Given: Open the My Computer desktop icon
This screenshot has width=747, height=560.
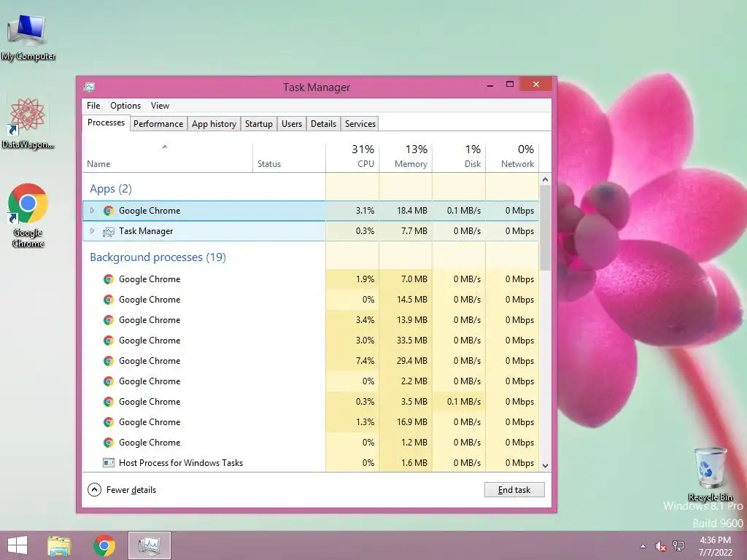Looking at the screenshot, I should 28,38.
